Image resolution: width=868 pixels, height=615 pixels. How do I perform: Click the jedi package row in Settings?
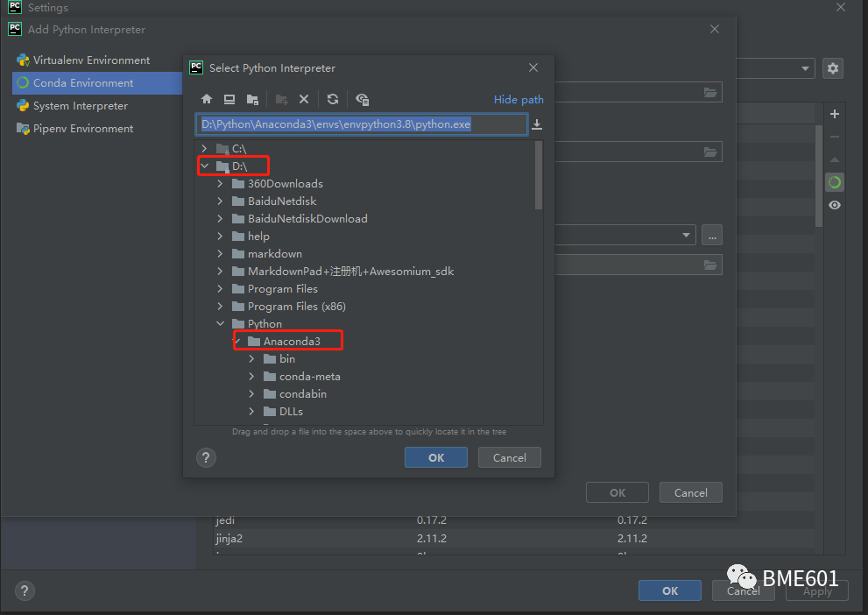coord(514,520)
